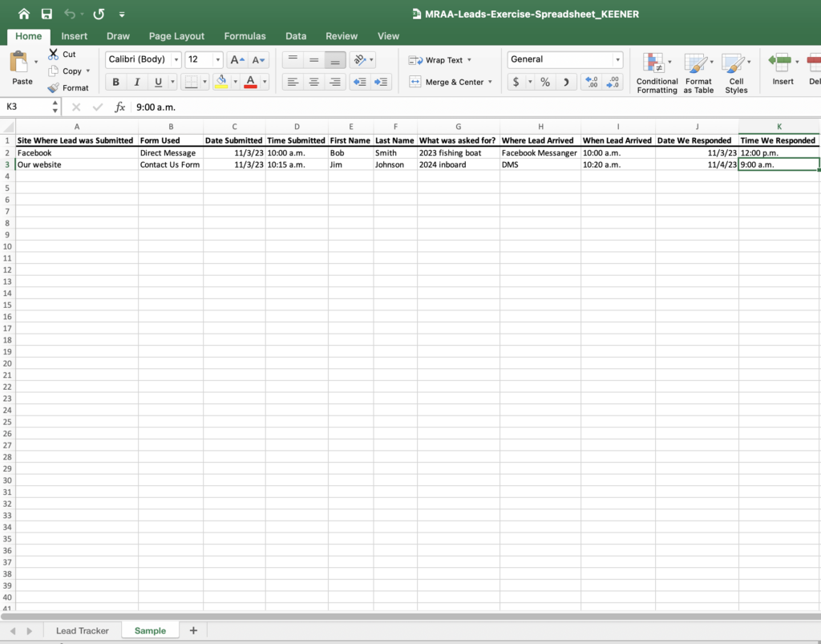The image size is (821, 644).
Task: Open the Review ribbon tab
Action: 342,36
